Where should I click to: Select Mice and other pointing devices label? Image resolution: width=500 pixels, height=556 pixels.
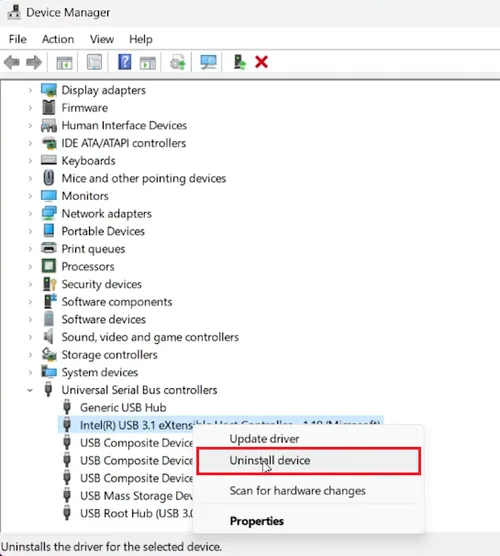144,178
